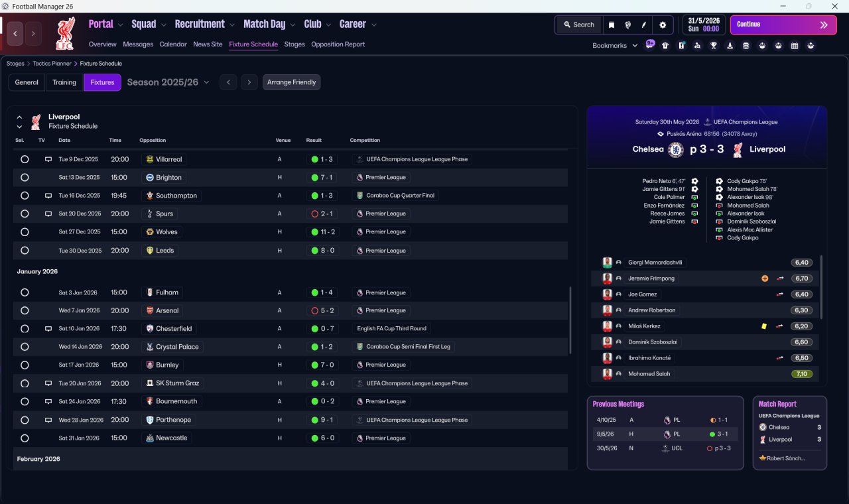Screen dimensions: 849x504
Task: Open the Search button
Action: tap(578, 25)
